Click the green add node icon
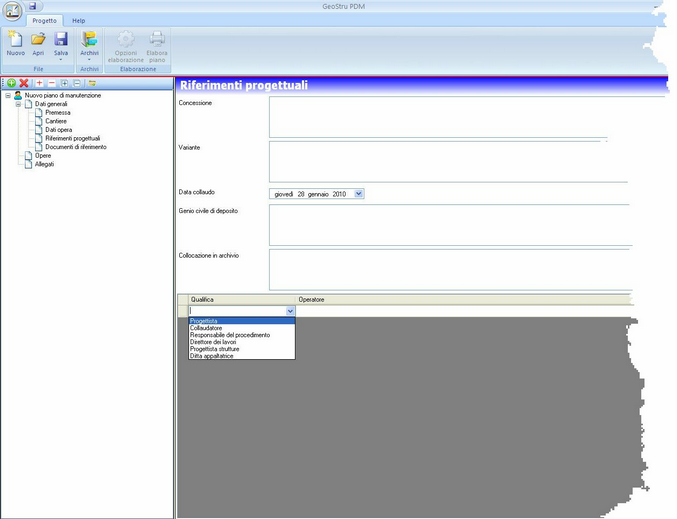 point(12,83)
